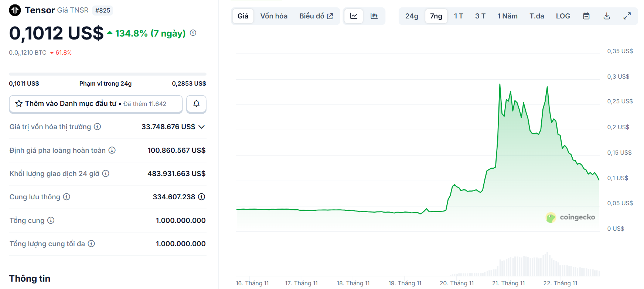Switch to candlestick chart view icon
The height and width of the screenshot is (289, 644).
pyautogui.click(x=374, y=16)
